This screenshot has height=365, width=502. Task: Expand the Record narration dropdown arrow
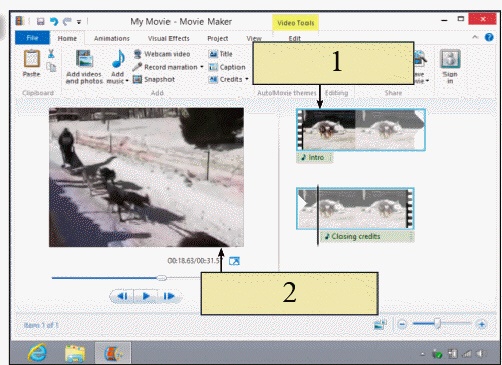tap(202, 67)
